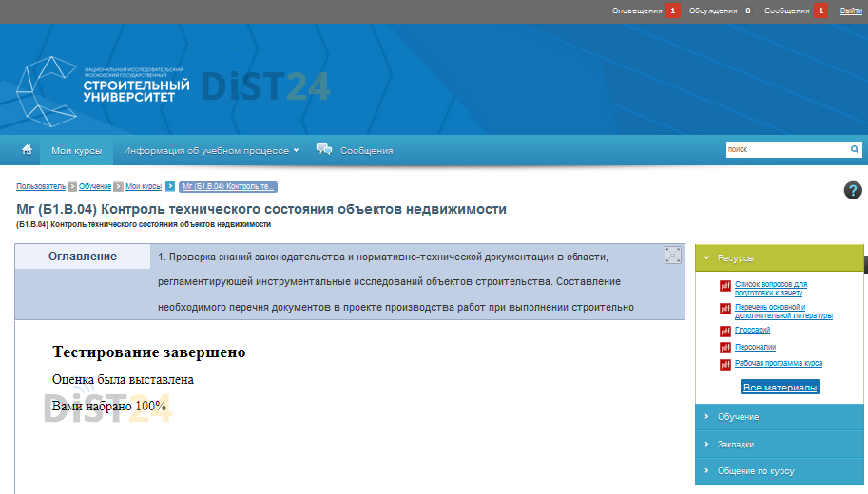Click the help question mark icon
Image resolution: width=868 pixels, height=494 pixels.
[x=853, y=190]
